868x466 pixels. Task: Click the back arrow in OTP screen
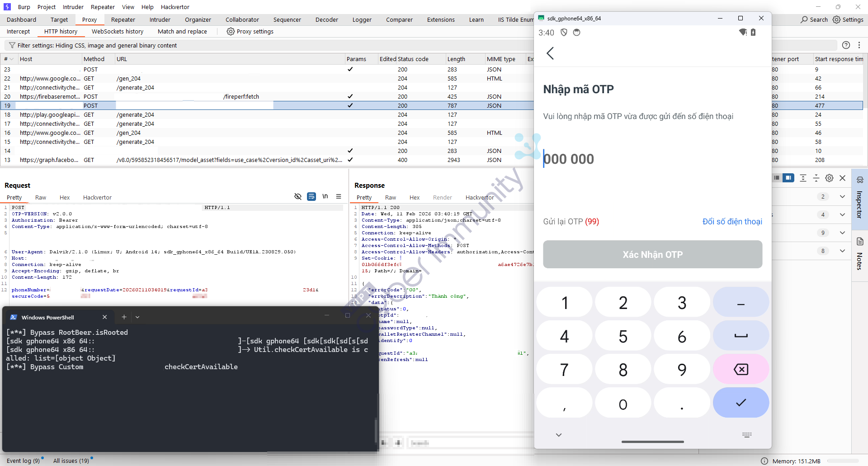[x=550, y=53]
